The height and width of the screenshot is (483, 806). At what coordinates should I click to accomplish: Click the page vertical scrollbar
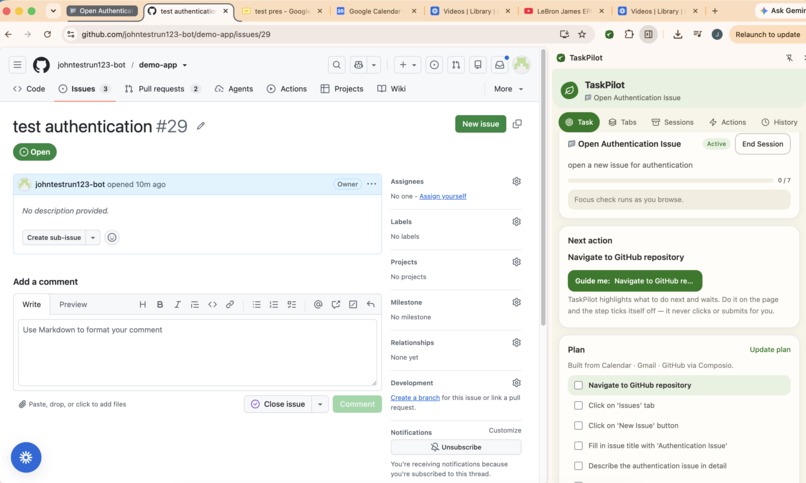click(543, 188)
